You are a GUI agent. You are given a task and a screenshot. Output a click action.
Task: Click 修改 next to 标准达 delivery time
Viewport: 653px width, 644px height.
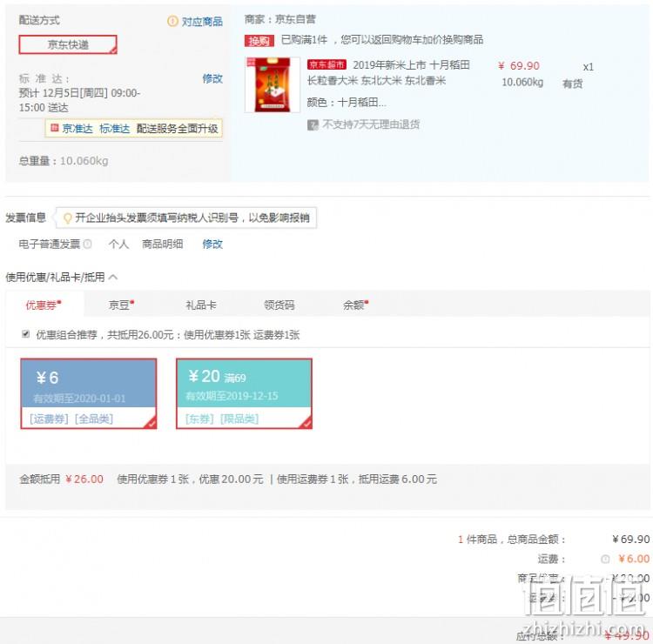[x=212, y=78]
